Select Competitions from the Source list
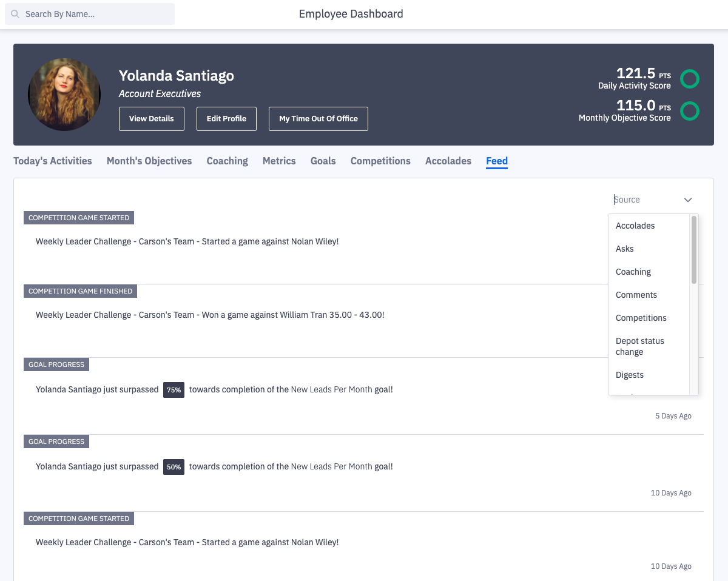This screenshot has height=581, width=728. (641, 317)
